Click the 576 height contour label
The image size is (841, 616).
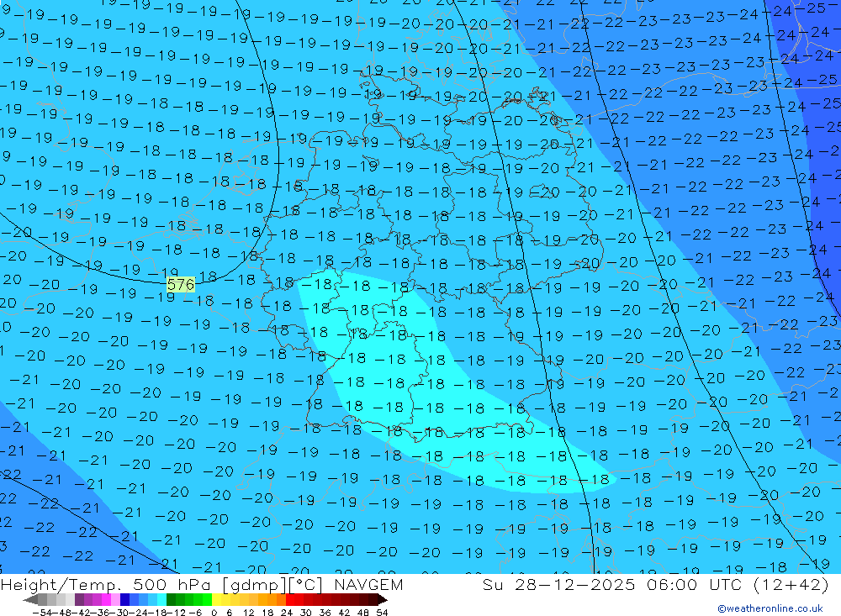181,285
